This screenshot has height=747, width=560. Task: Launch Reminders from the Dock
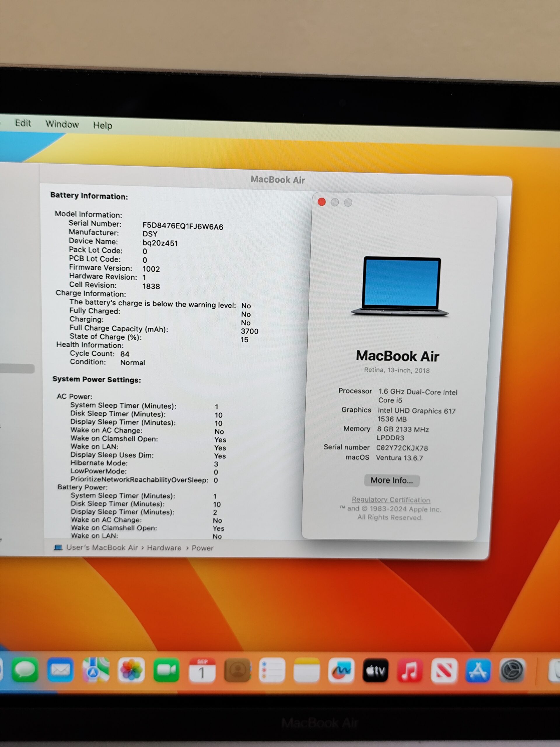coord(272,670)
